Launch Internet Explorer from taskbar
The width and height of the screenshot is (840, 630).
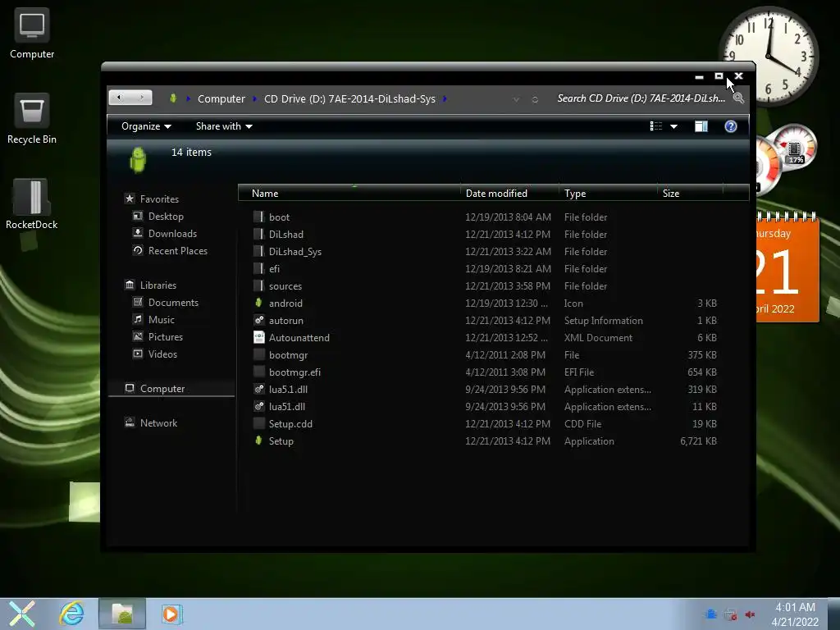[71, 614]
